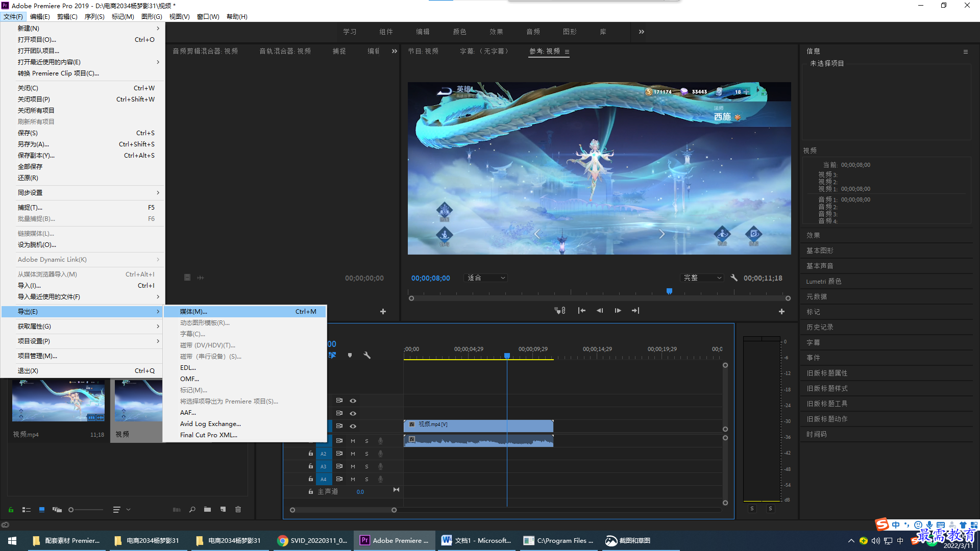Switch project panel to icon view
Viewport: 980px width, 551px height.
point(42,510)
